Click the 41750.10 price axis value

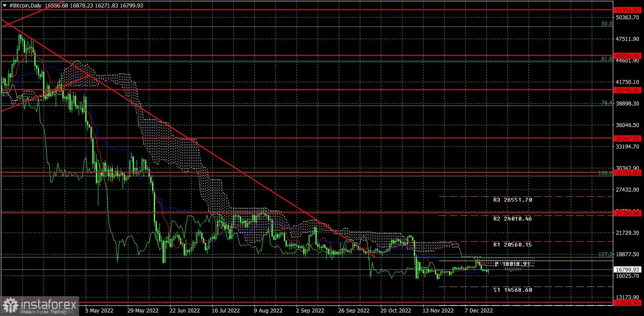(627, 82)
